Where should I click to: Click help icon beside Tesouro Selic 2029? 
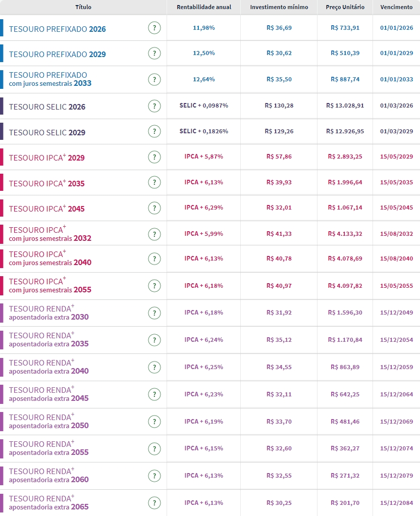(x=154, y=132)
